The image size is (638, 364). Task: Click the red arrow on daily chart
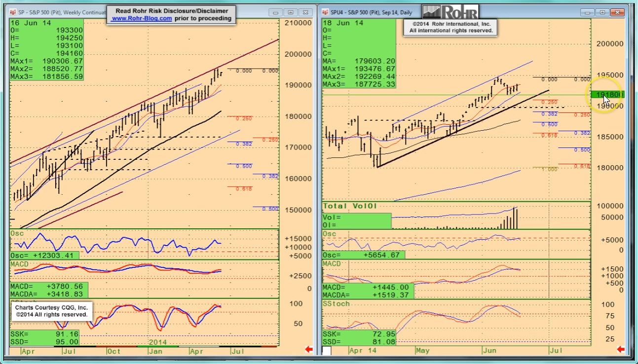(621, 350)
